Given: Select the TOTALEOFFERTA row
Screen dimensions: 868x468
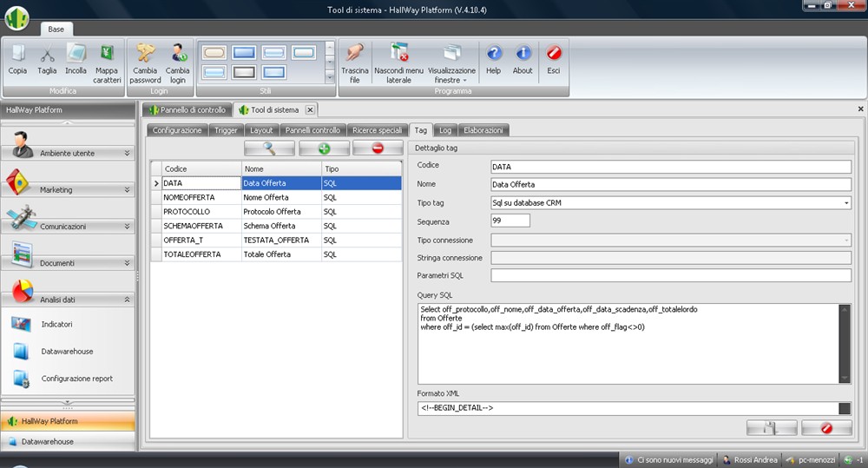Looking at the screenshot, I should click(276, 254).
